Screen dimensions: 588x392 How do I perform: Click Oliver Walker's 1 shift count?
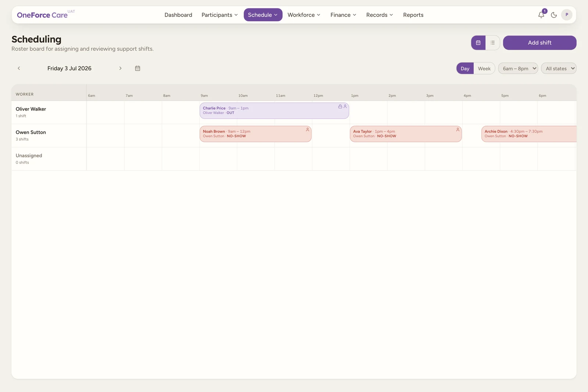[x=21, y=116]
